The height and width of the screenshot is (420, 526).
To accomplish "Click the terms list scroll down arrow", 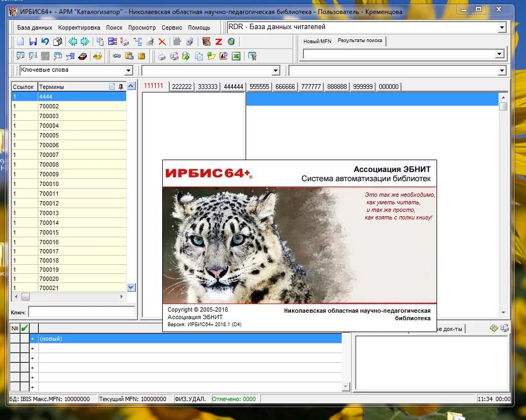I will point(131,287).
